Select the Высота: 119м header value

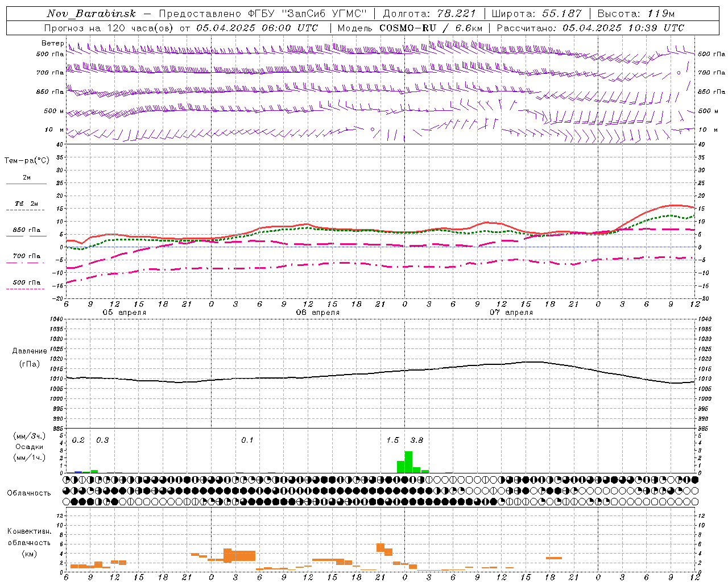coord(636,14)
